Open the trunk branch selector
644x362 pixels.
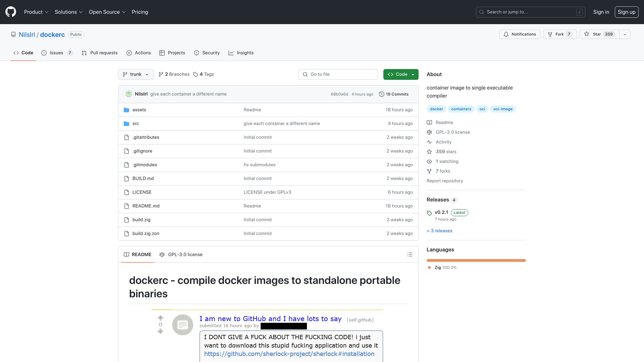click(x=136, y=74)
